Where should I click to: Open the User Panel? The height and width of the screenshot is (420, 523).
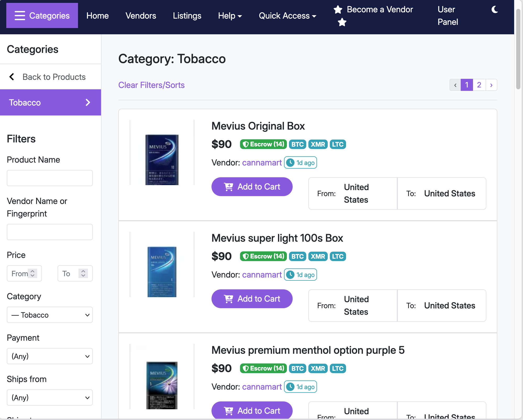(x=448, y=16)
